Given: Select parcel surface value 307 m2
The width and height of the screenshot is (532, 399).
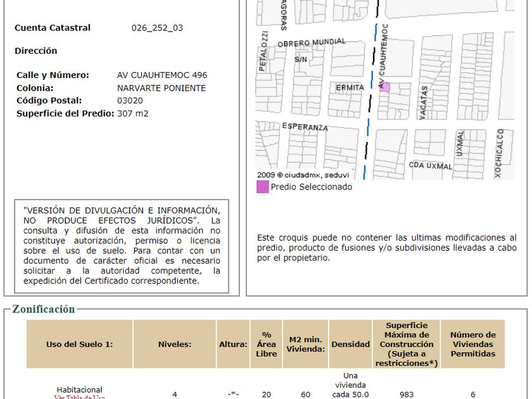Looking at the screenshot, I should pyautogui.click(x=132, y=113).
